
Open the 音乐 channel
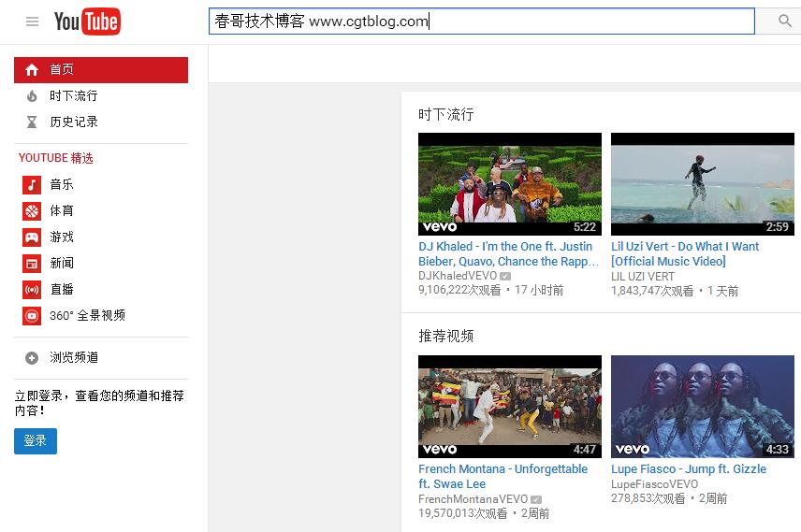[x=62, y=185]
